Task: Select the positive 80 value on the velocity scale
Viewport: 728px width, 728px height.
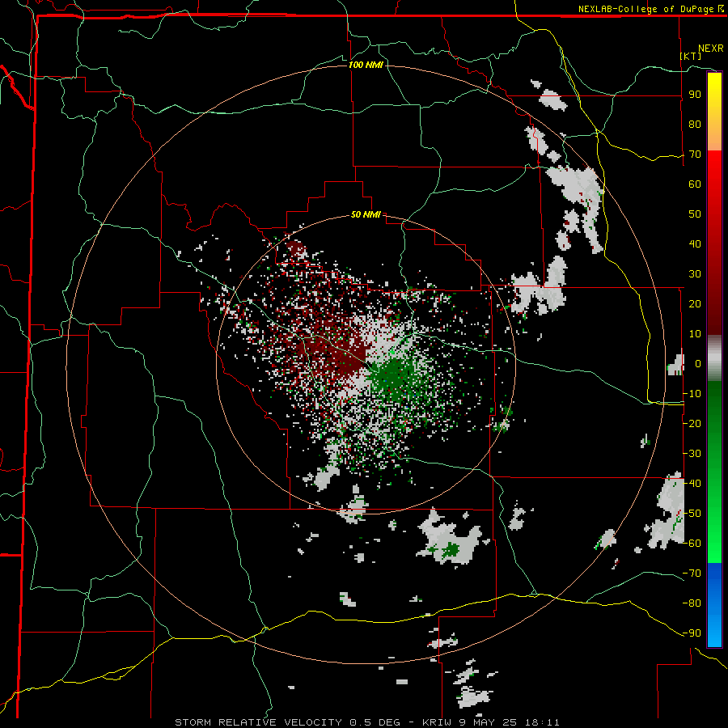Action: (695, 124)
